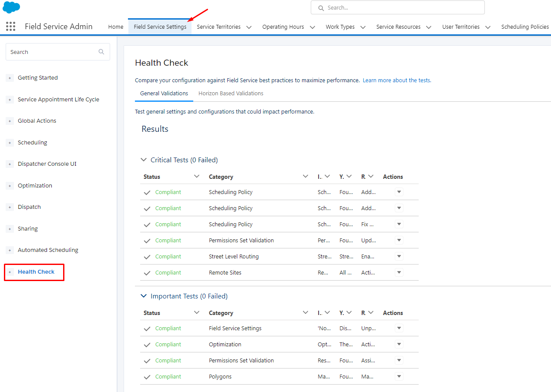Open actions dropdown for Field Service Settings row
This screenshot has width=551, height=392.
point(399,328)
